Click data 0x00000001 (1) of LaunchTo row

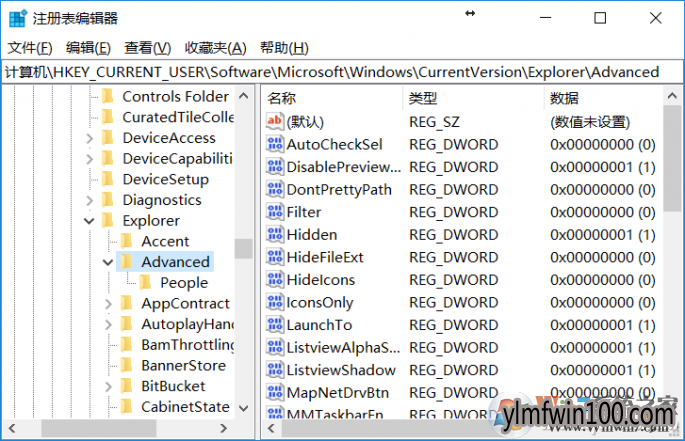coord(603,325)
